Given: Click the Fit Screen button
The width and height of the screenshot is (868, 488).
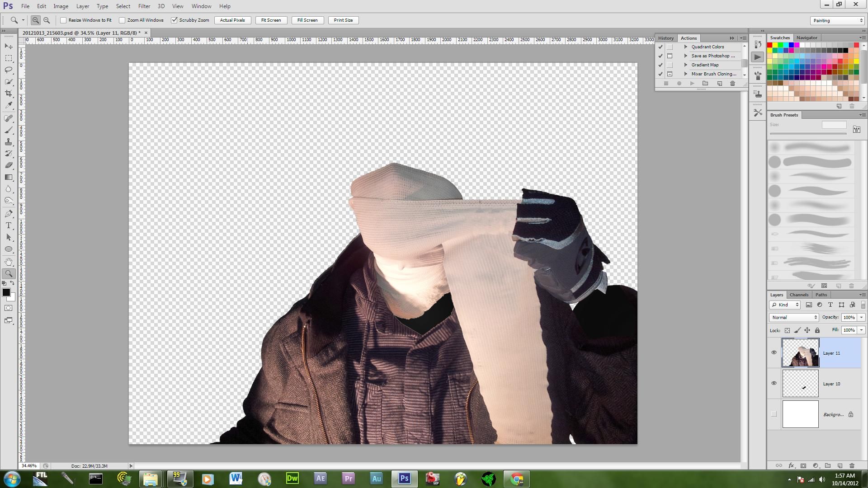Looking at the screenshot, I should [270, 20].
